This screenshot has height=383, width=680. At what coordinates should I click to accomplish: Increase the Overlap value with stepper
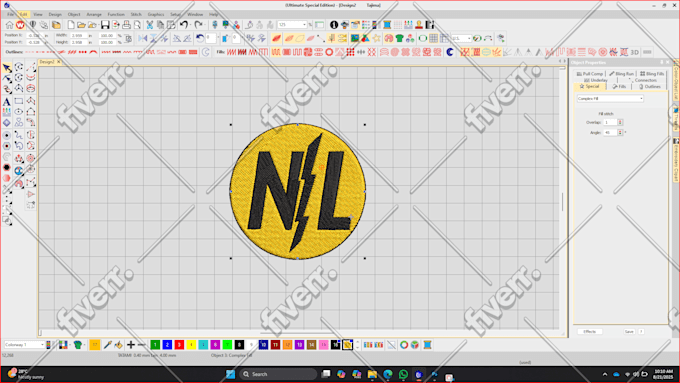(620, 121)
